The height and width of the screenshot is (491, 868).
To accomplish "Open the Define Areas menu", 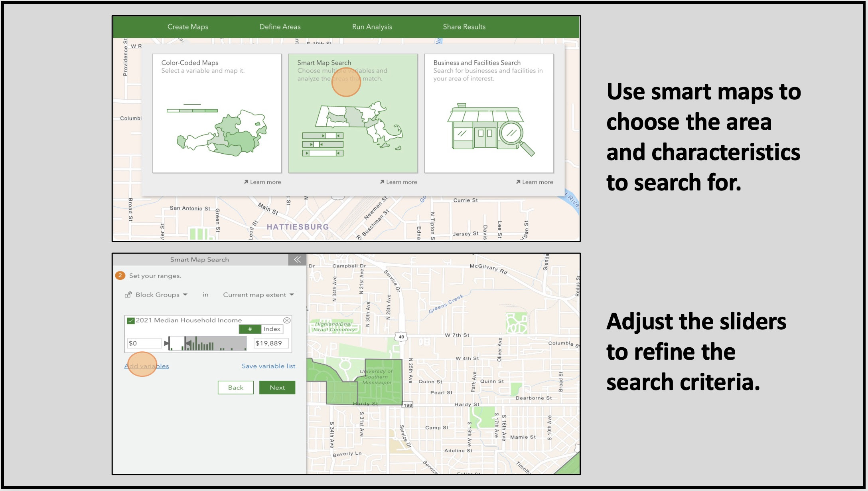I will click(280, 27).
